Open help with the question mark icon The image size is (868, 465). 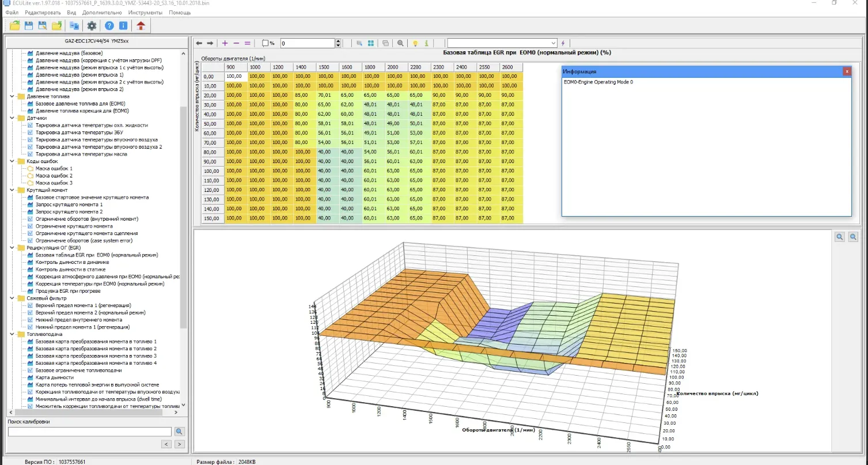point(109,25)
